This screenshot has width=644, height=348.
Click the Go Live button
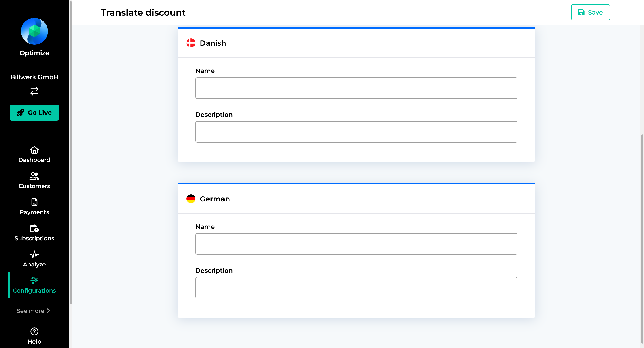tap(34, 112)
